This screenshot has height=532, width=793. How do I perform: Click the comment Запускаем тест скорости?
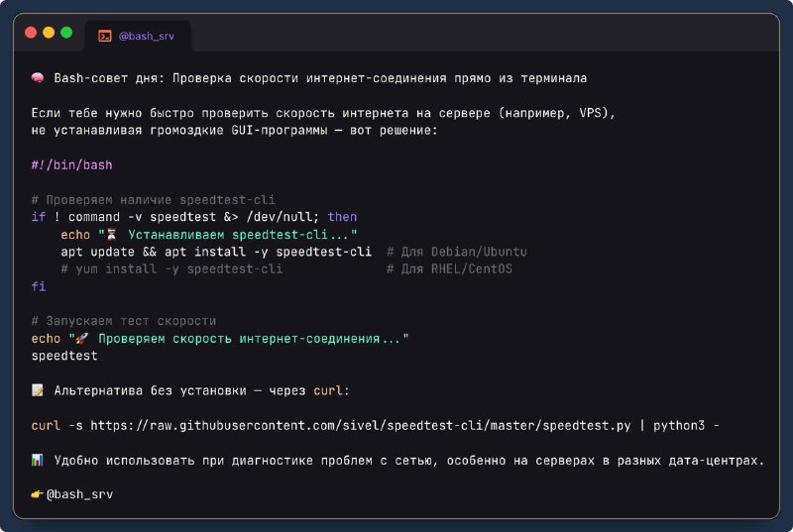point(123,321)
